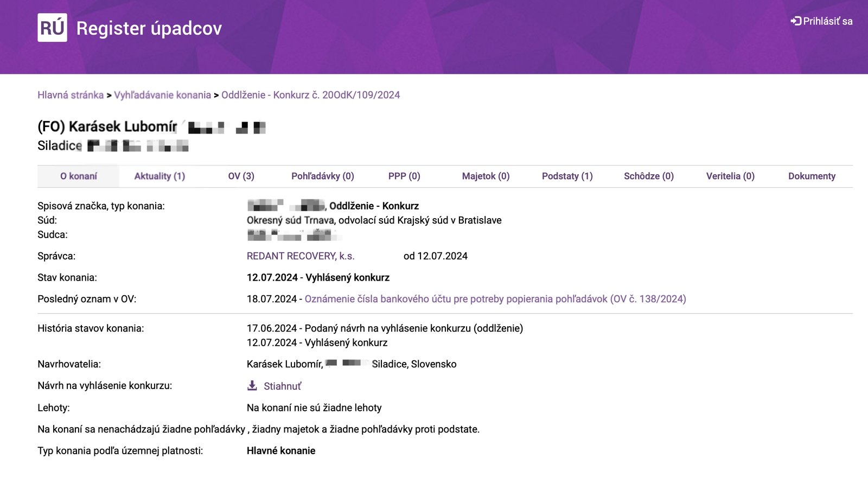This screenshot has width=868, height=477.
Task: Go to the Hlavná stránka breadcrumb
Action: [x=71, y=95]
